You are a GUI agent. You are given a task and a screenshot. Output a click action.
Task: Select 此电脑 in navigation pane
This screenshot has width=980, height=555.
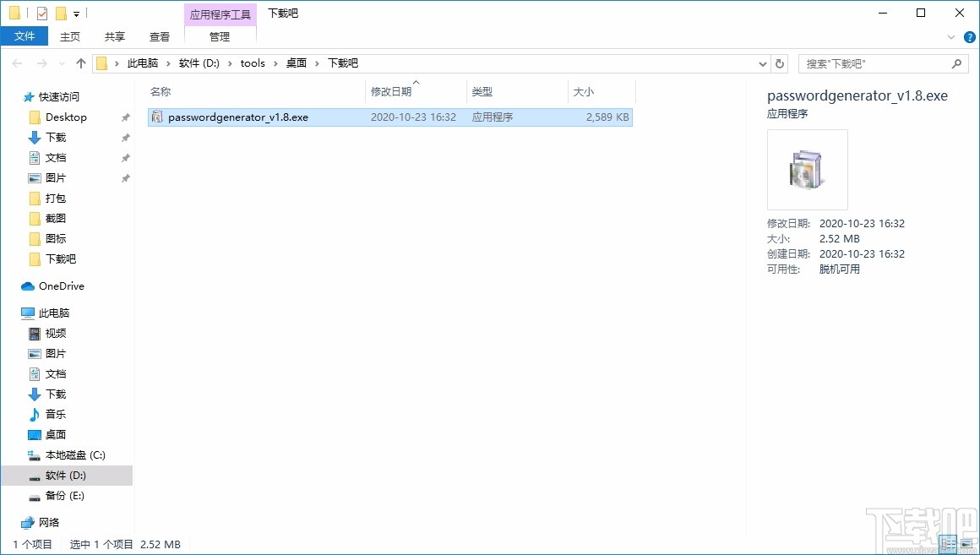coord(54,313)
